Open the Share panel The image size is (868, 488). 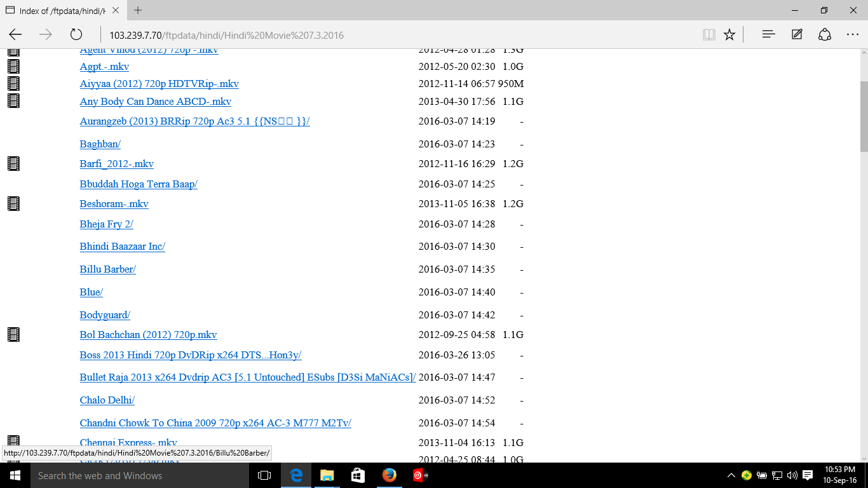coord(825,35)
